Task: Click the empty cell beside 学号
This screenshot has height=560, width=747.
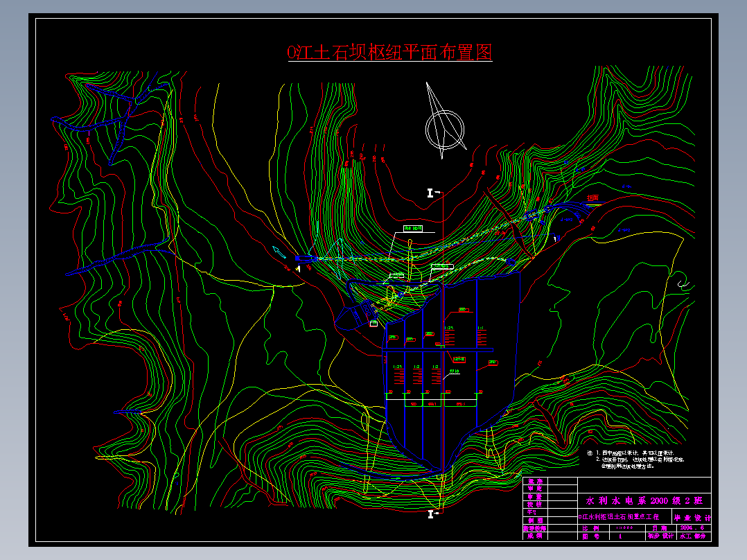Action: click(x=563, y=512)
